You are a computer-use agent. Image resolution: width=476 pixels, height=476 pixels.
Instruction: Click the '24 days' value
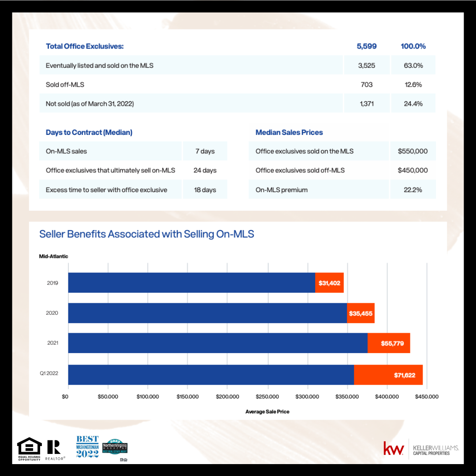pos(205,170)
